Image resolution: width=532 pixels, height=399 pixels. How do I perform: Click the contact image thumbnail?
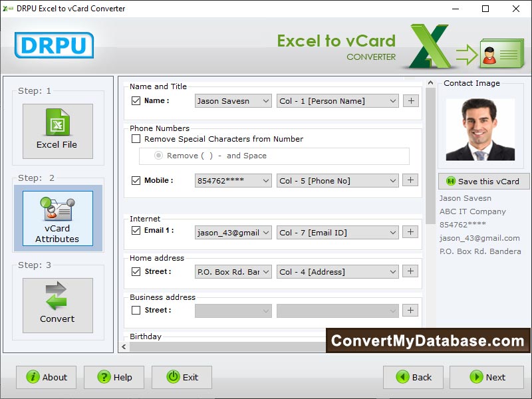479,130
